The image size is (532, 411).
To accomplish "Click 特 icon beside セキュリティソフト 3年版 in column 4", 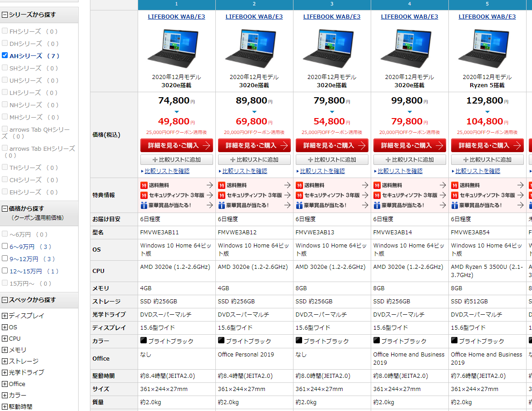I will click(x=377, y=195).
